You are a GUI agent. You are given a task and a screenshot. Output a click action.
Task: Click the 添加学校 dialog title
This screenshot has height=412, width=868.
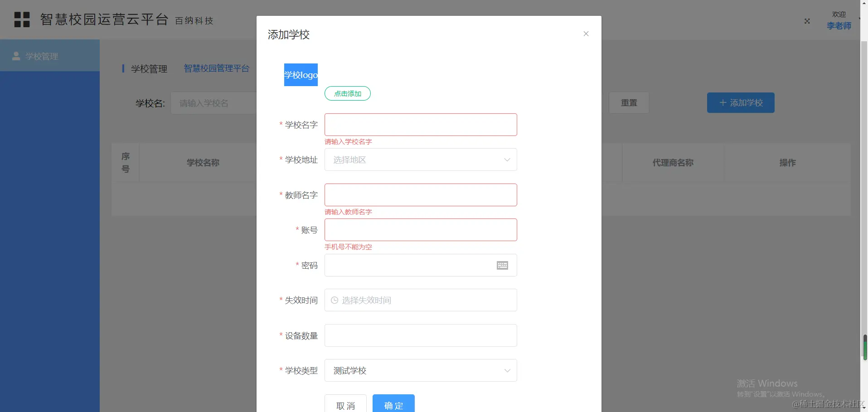click(x=289, y=34)
